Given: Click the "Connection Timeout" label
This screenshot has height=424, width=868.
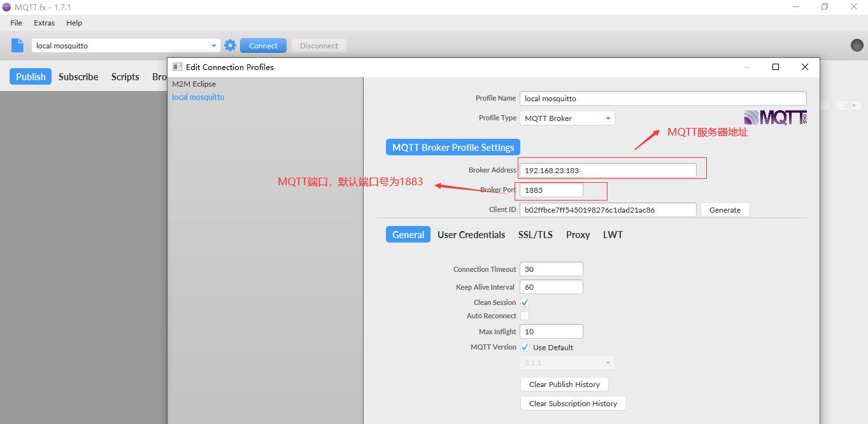Looking at the screenshot, I should coord(485,269).
